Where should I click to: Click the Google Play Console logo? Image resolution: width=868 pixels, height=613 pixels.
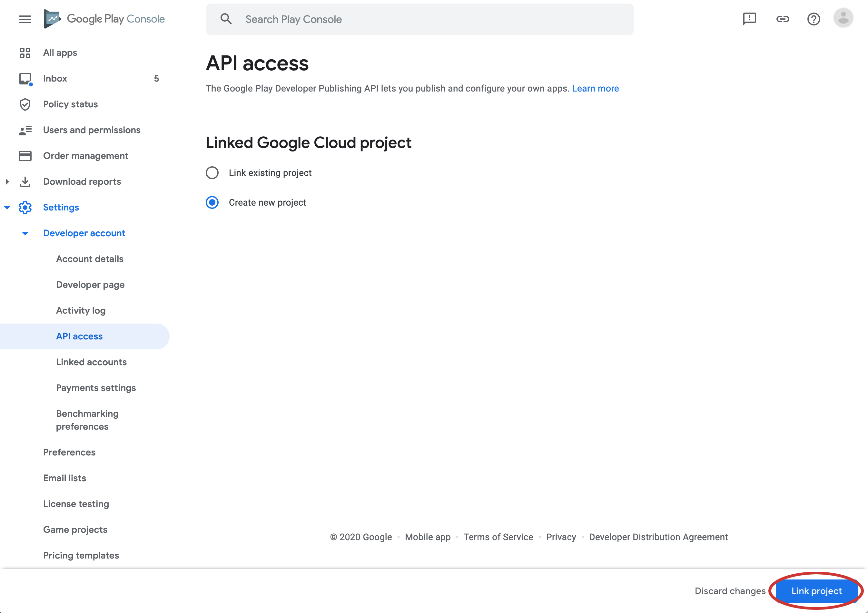click(x=104, y=19)
